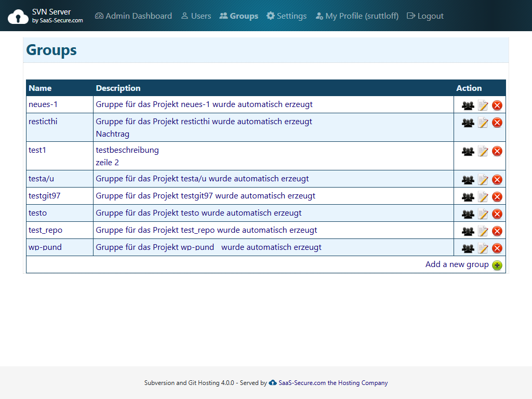This screenshot has width=532, height=399.
Task: Open members of testa/u group
Action: click(x=468, y=180)
